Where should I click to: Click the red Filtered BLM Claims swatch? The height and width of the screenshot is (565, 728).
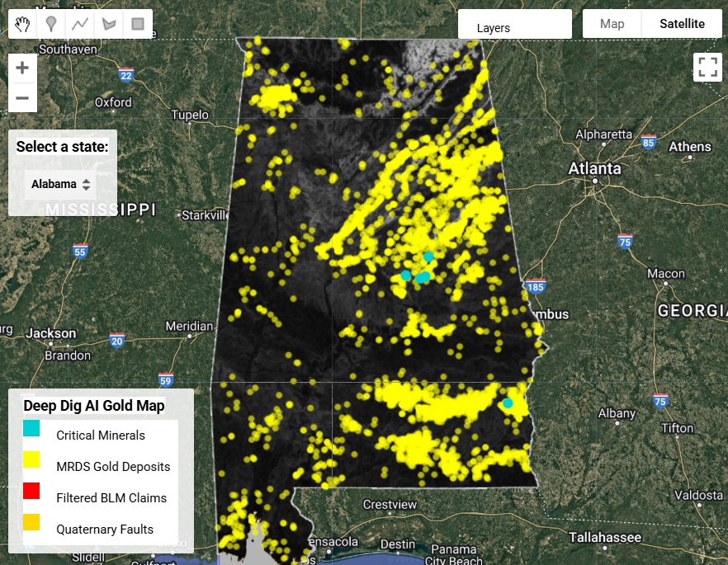point(31,491)
